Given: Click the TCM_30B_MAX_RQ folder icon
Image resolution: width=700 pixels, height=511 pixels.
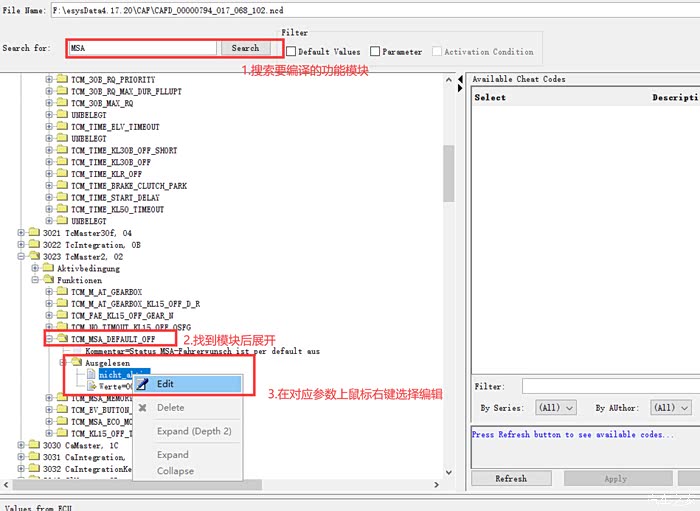Looking at the screenshot, I should click(x=62, y=103).
